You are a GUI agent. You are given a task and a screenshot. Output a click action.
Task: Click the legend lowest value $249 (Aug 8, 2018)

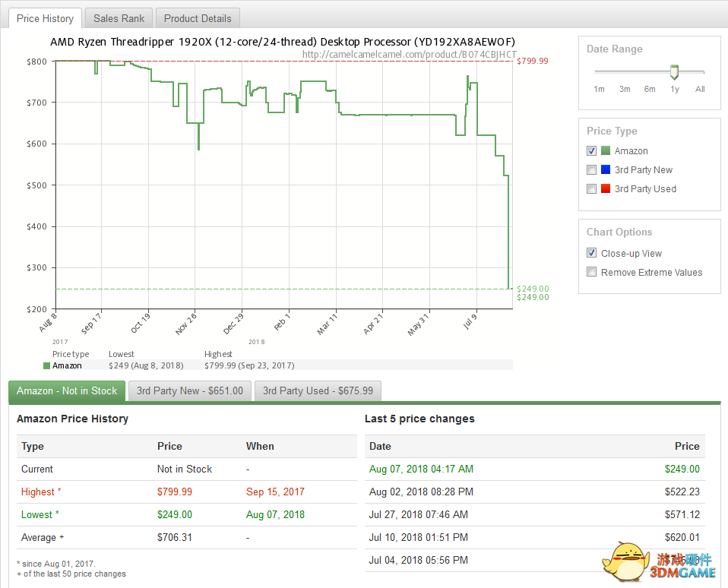pyautogui.click(x=146, y=365)
